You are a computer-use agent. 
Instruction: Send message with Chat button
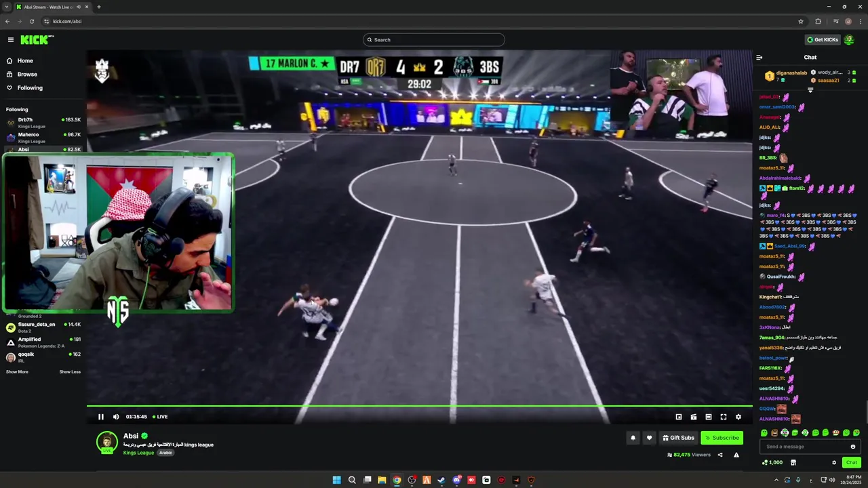pyautogui.click(x=851, y=462)
